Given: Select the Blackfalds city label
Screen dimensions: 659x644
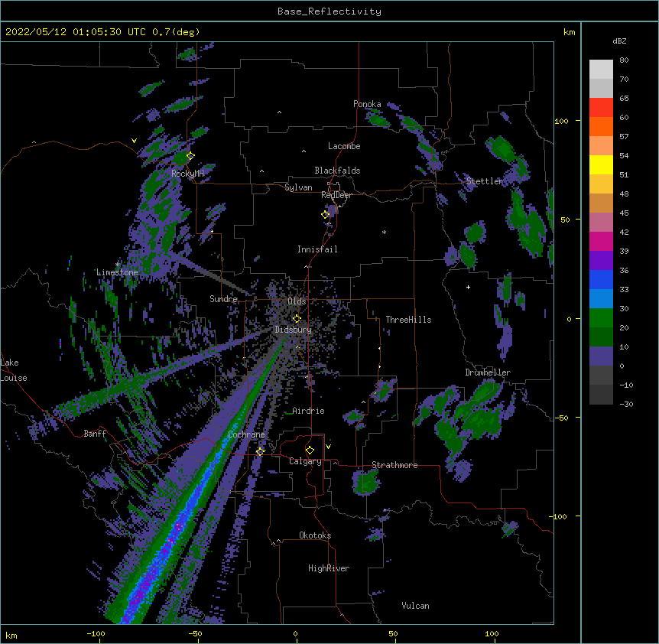Looking at the screenshot, I should click(337, 171).
